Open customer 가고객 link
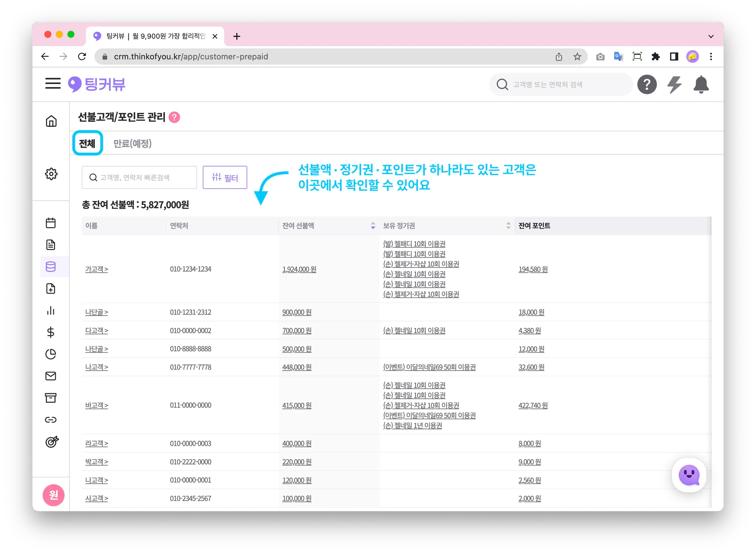 (x=96, y=269)
